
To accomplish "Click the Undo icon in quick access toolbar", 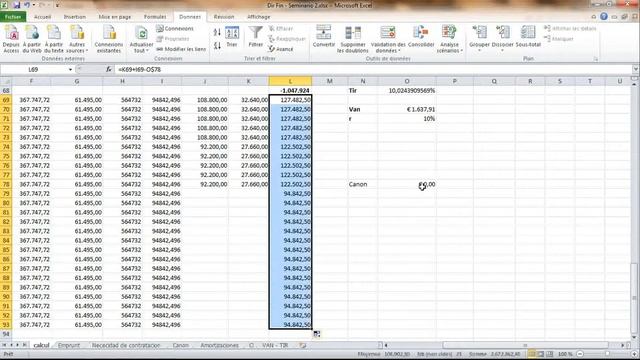I will pyautogui.click(x=27, y=5).
